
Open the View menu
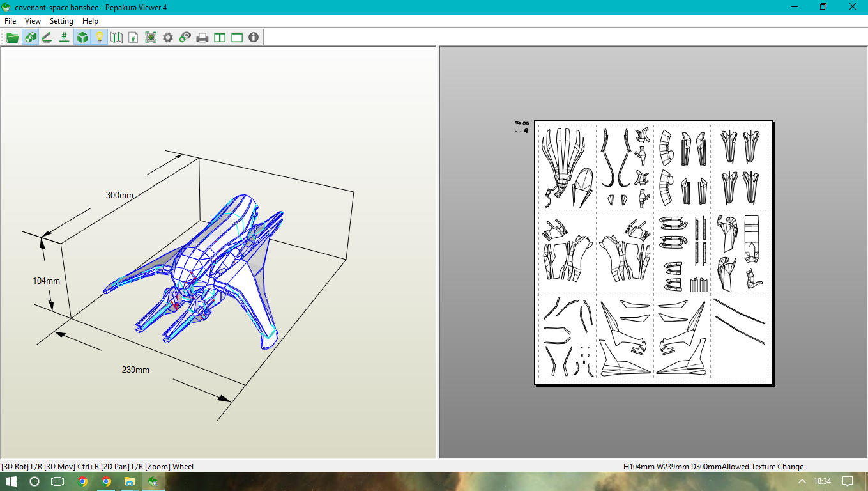(x=33, y=21)
